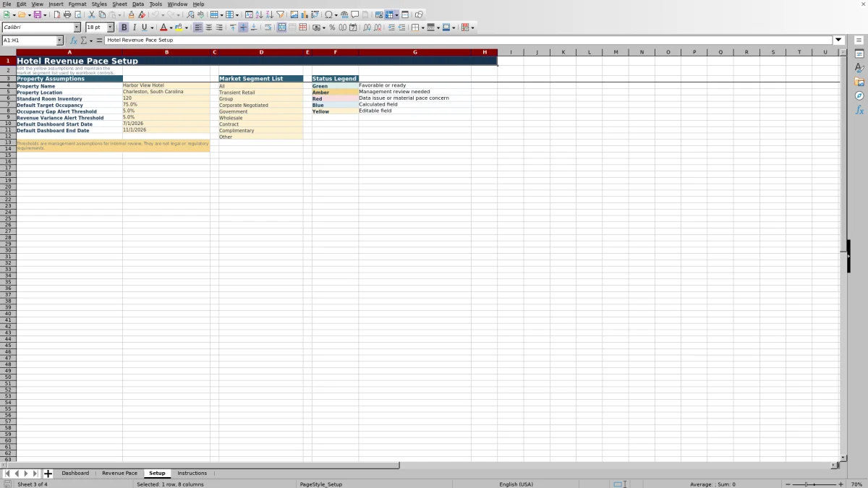
Task: Add a decimal place to numbers
Action: [367, 27]
